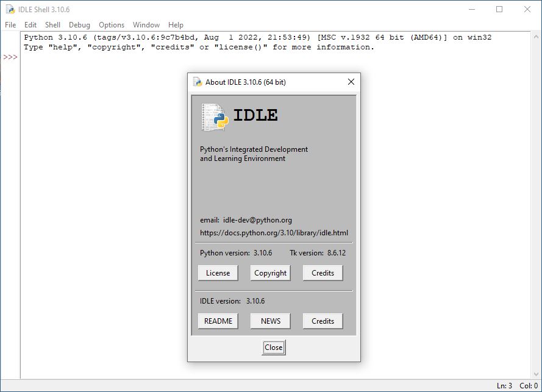Click the Python 3.10.6 banner line
This screenshot has height=392, width=542.
tap(257, 37)
